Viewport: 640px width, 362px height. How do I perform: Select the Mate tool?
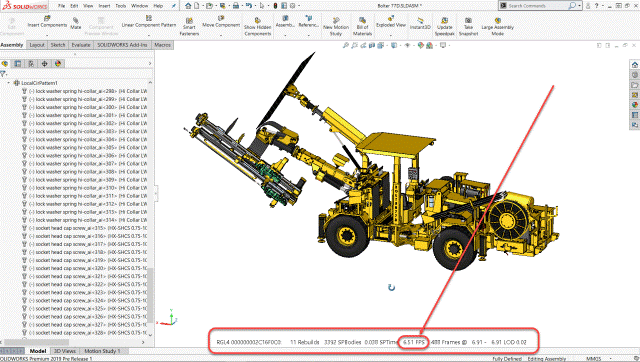(76, 23)
